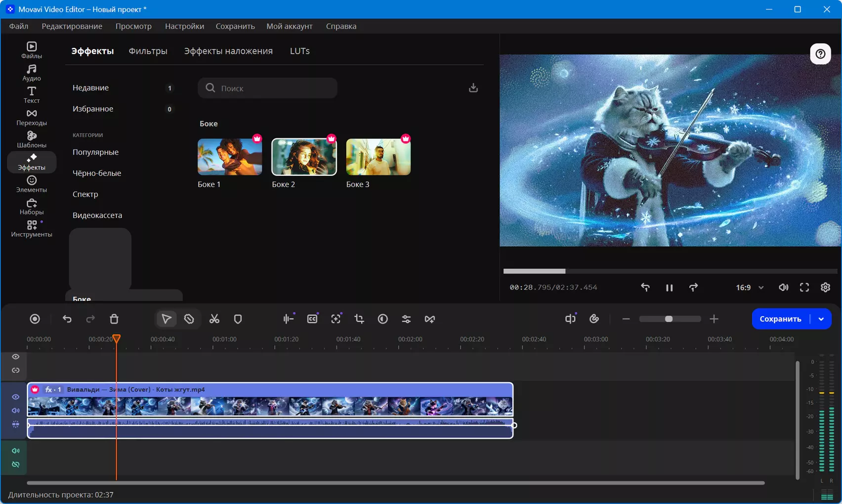Open the Наборы panel
This screenshot has height=504, width=842.
coord(32,207)
